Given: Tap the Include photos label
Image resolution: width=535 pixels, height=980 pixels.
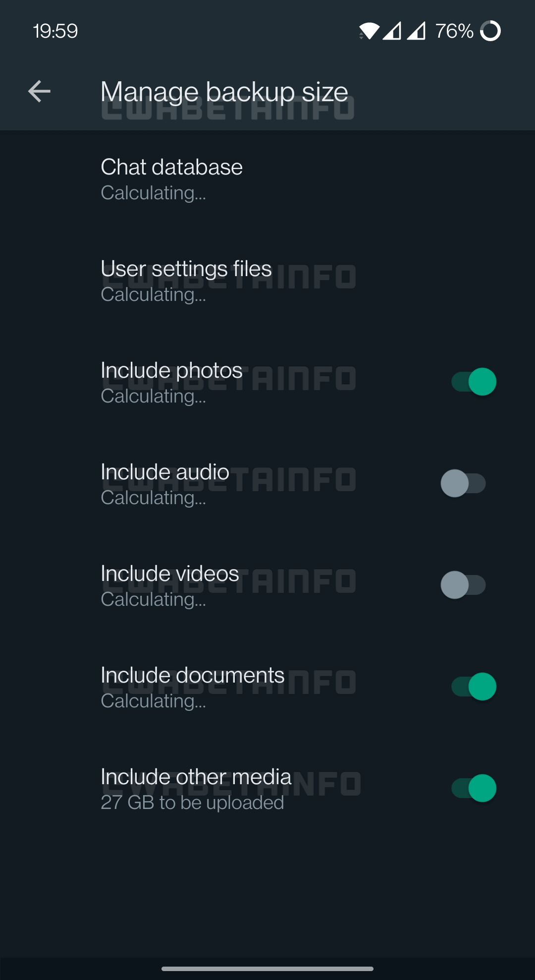Looking at the screenshot, I should tap(171, 371).
